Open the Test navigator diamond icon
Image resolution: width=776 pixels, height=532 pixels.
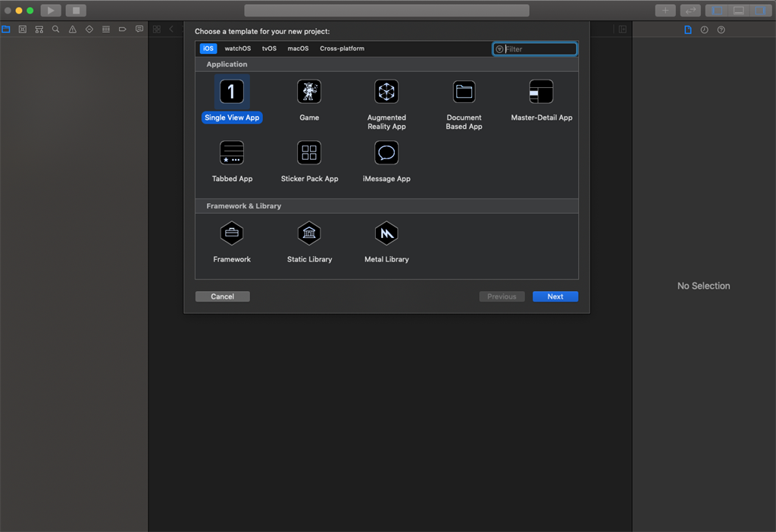click(x=89, y=30)
